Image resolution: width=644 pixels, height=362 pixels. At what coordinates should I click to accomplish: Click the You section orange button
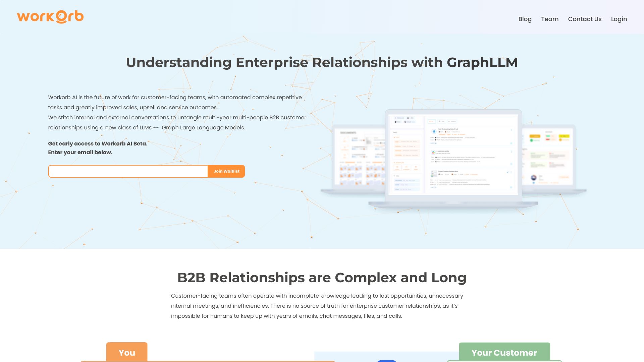coord(127,352)
